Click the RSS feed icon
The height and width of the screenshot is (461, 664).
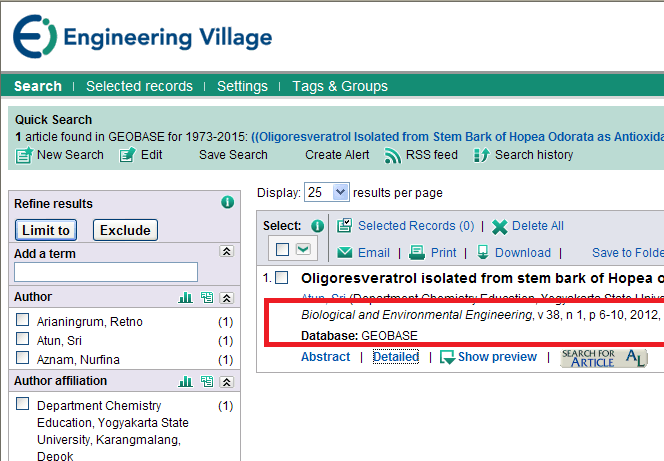392,155
